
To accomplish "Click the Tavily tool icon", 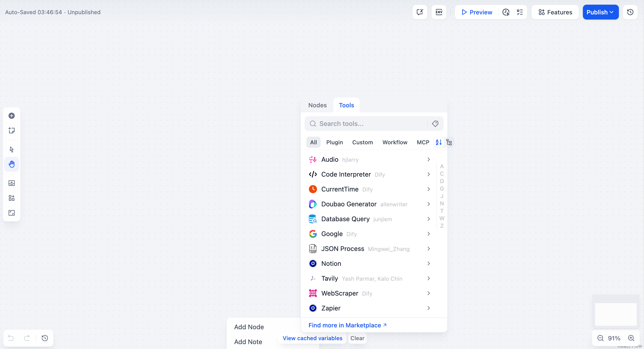I will pyautogui.click(x=313, y=278).
